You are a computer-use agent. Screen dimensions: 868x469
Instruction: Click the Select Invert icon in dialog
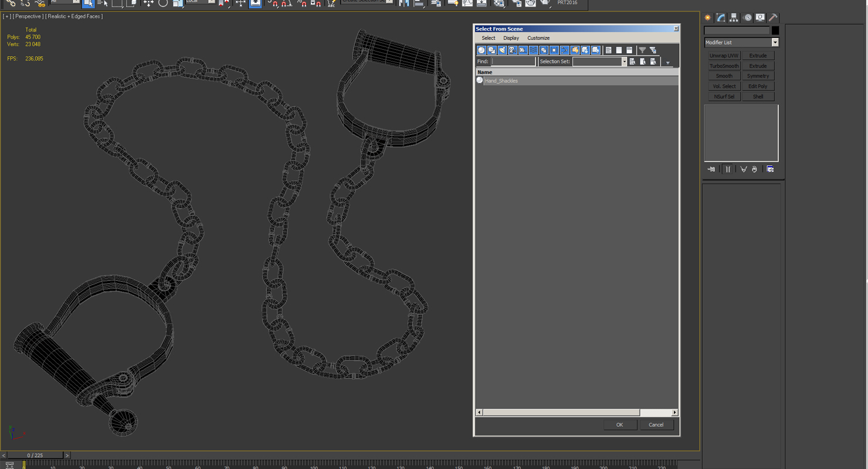[629, 50]
